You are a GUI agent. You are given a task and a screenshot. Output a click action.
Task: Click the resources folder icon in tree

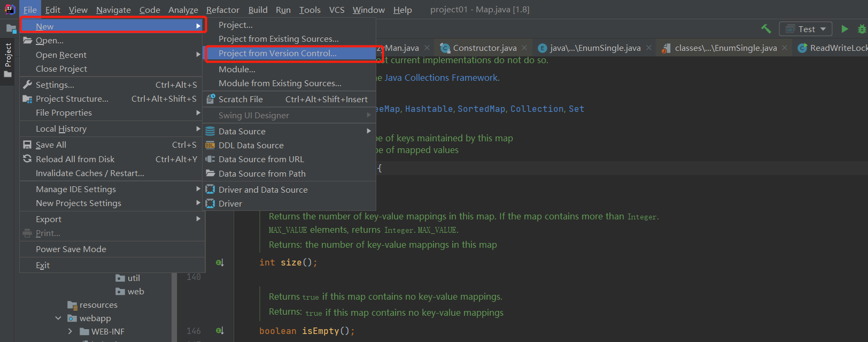(72, 305)
